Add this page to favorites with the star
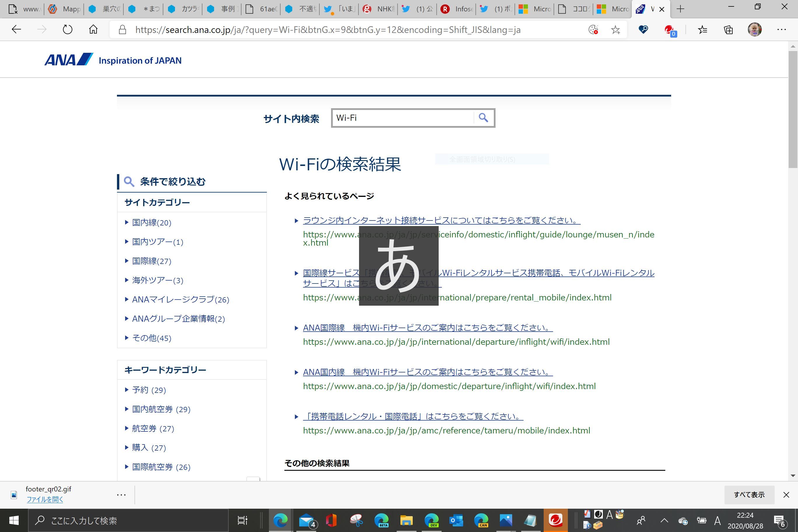The width and height of the screenshot is (798, 532). pyautogui.click(x=615, y=30)
